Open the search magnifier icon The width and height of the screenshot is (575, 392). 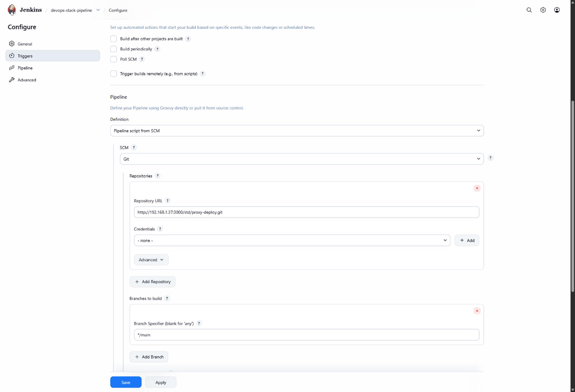tap(529, 10)
